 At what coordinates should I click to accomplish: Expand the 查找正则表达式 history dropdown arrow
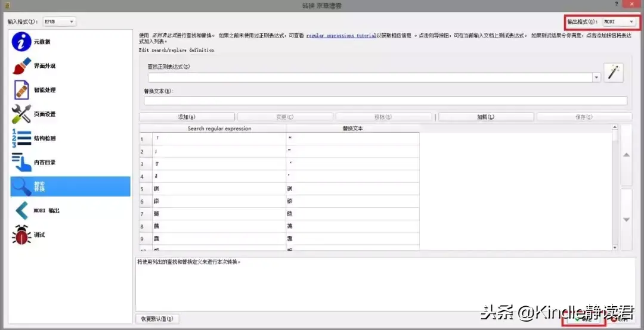pos(596,77)
